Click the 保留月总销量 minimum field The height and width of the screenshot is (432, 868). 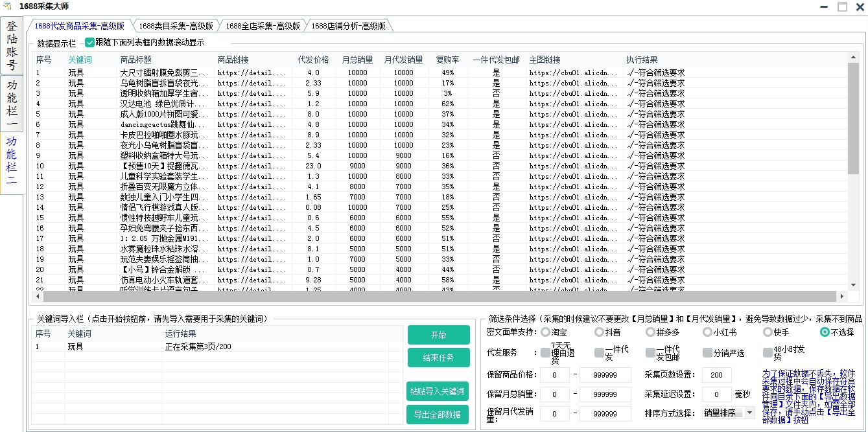[x=554, y=394]
